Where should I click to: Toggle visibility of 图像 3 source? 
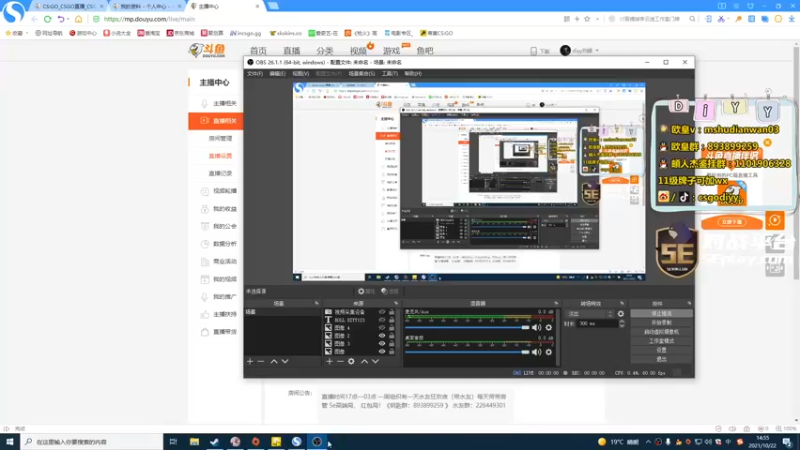[382, 343]
